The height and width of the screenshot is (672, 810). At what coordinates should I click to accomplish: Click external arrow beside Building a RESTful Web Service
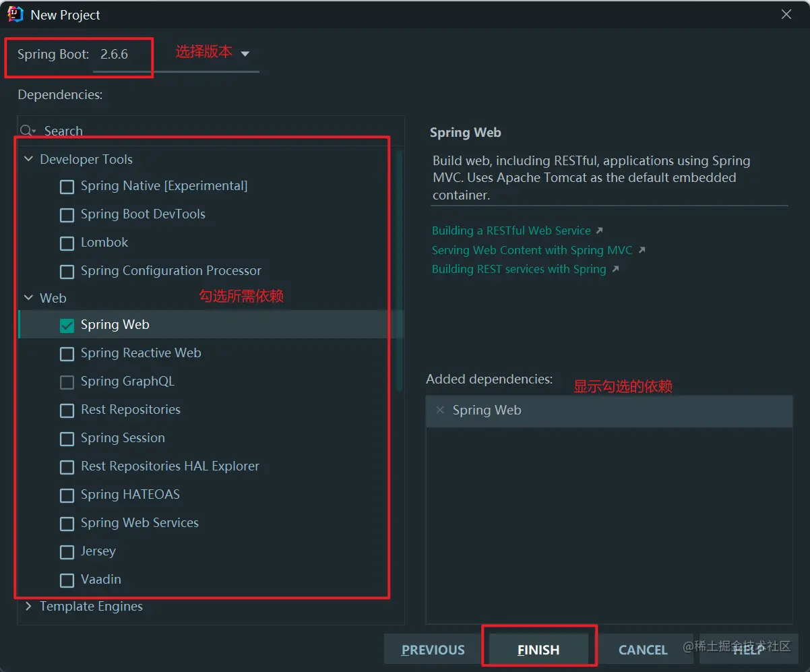pyautogui.click(x=600, y=231)
